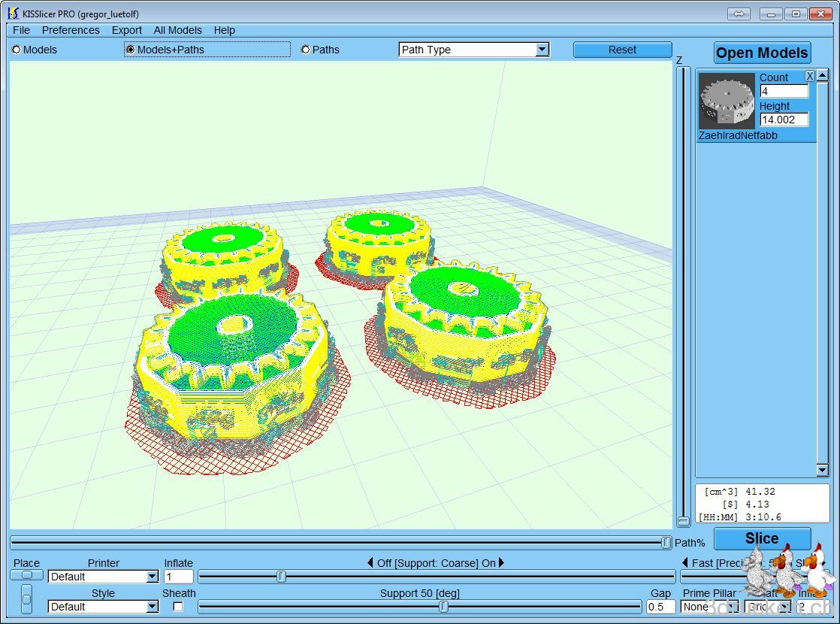Click right arrow beside Support On label
This screenshot has width=840, height=624.
click(501, 562)
